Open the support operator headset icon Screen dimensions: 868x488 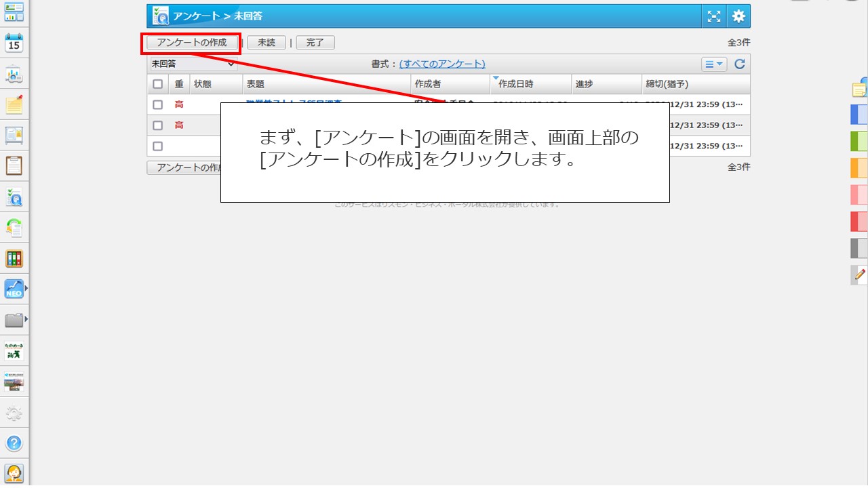14,473
